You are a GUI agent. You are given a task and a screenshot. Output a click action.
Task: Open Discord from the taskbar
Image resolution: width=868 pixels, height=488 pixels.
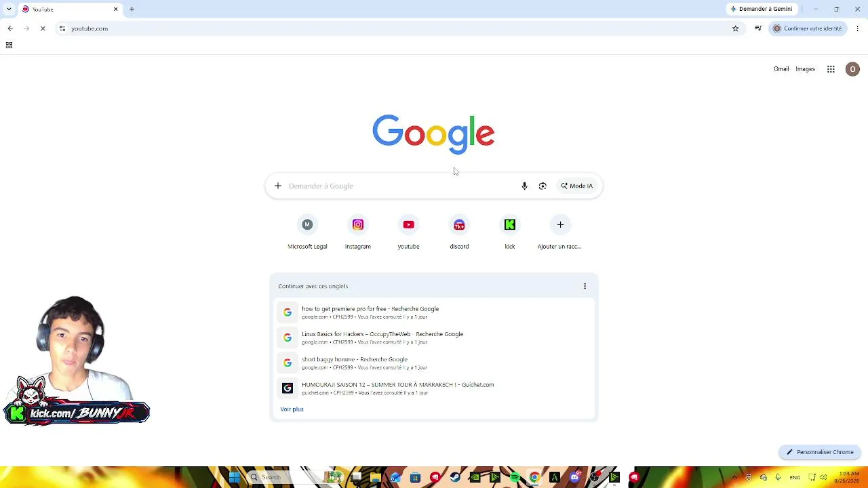click(574, 477)
